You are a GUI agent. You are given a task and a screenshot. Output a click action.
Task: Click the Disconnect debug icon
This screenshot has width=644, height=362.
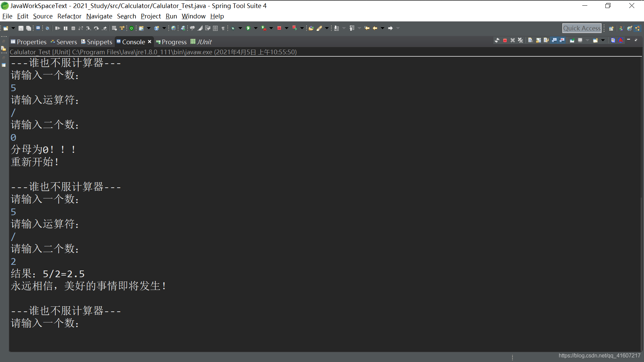coord(80,28)
